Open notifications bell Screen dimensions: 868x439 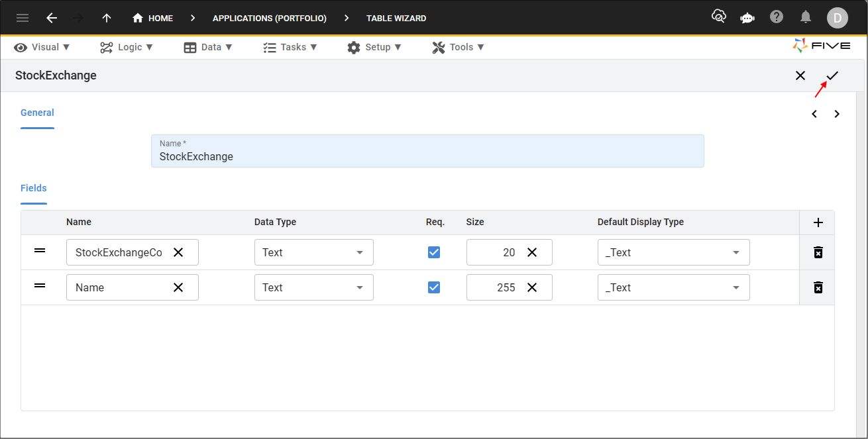click(x=806, y=17)
